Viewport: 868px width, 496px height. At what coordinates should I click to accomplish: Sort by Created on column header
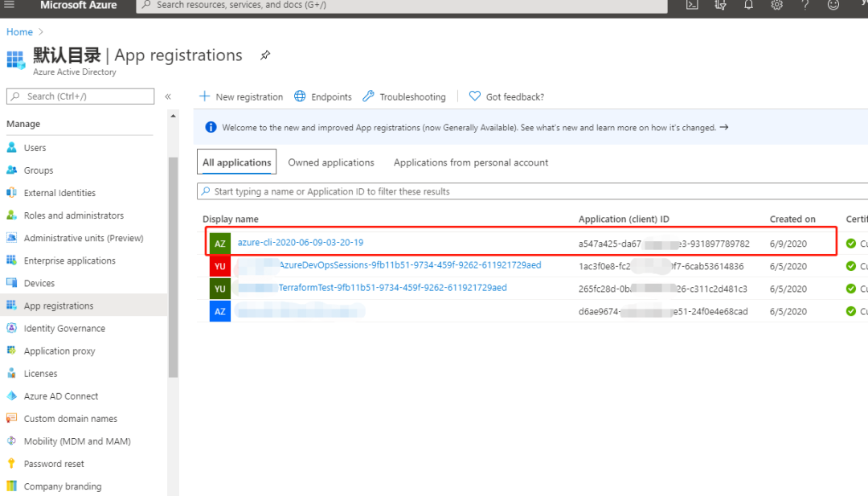[x=792, y=219]
